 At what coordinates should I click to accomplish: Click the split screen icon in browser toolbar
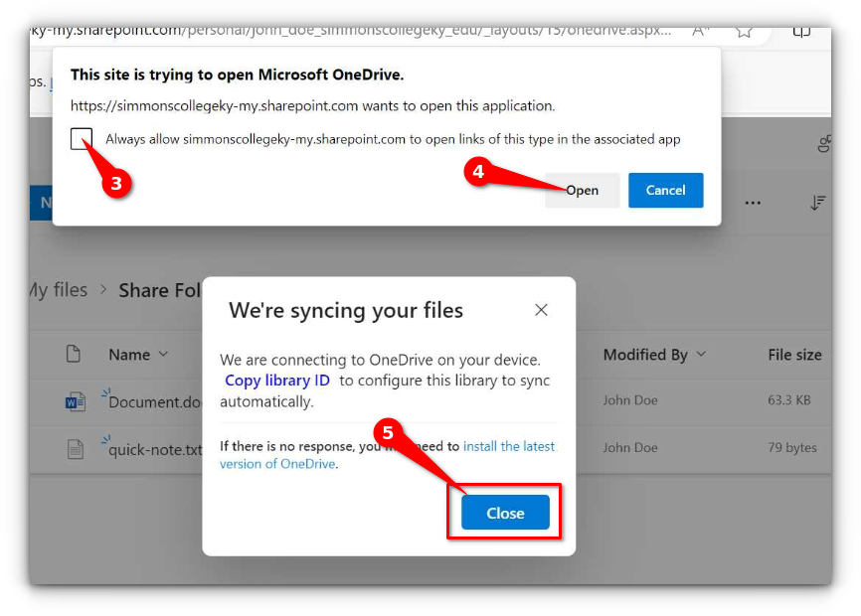click(x=801, y=31)
